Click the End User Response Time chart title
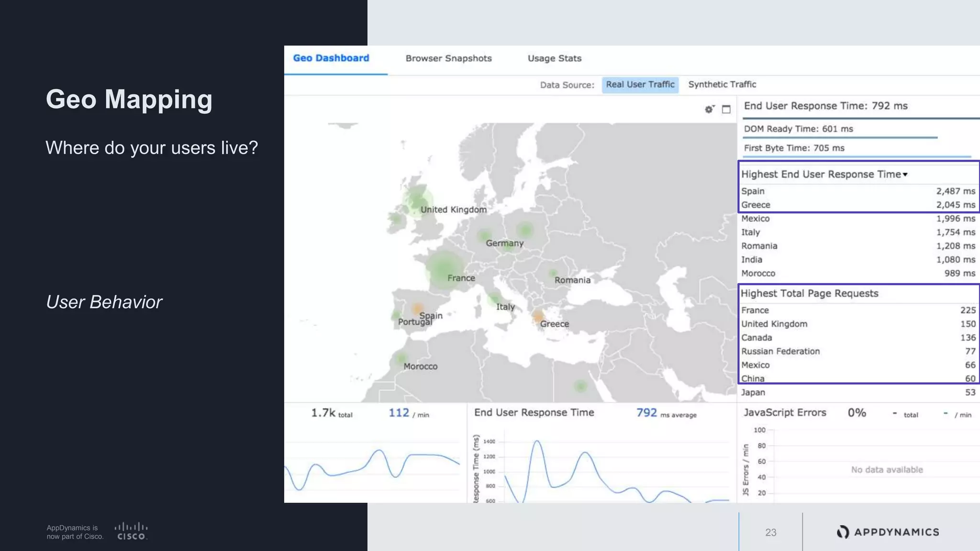The height and width of the screenshot is (551, 980). tap(534, 413)
